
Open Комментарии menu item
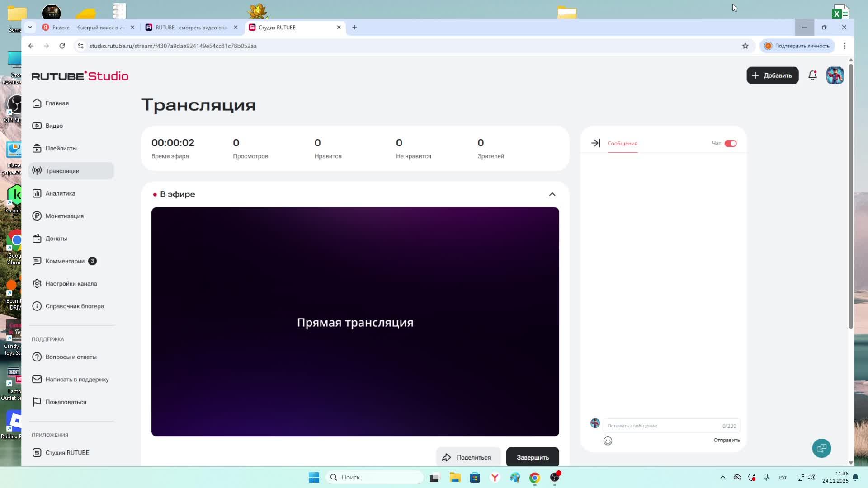point(65,261)
